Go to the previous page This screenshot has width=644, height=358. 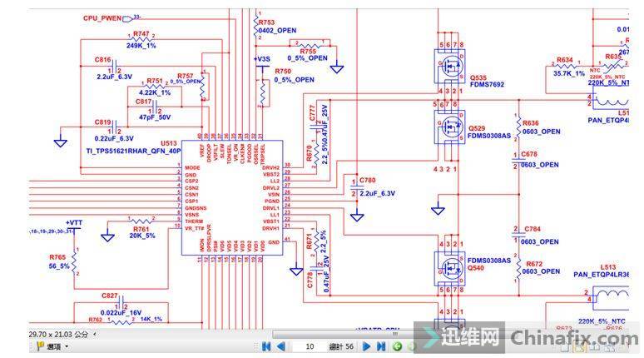coord(281,346)
